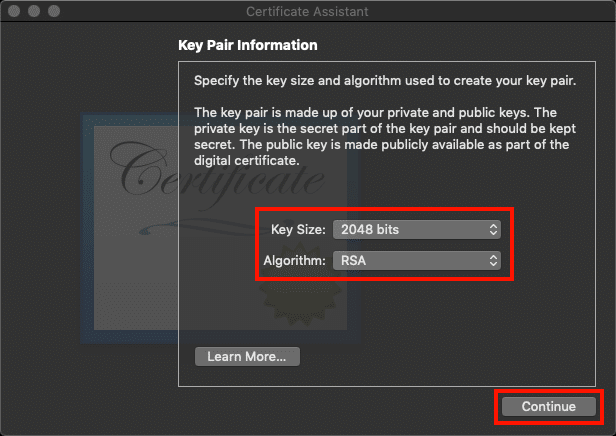
Task: Click the "Key Size:" label
Action: 298,229
